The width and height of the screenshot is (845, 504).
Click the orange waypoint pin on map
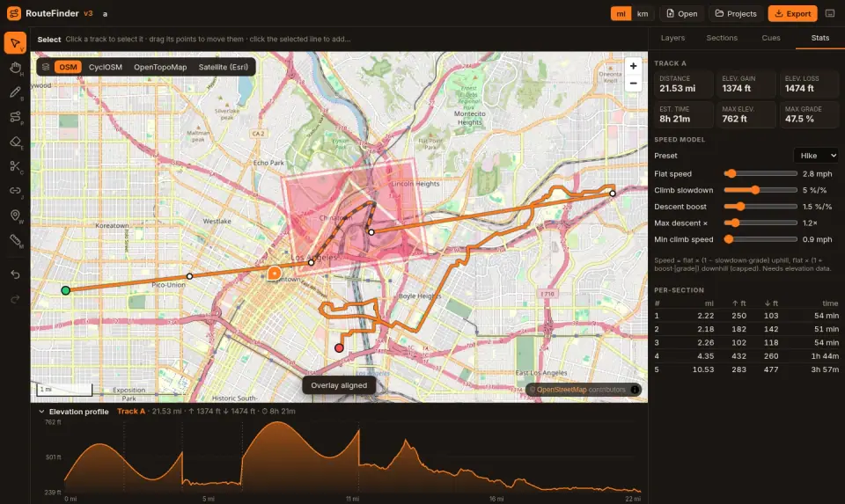point(275,273)
